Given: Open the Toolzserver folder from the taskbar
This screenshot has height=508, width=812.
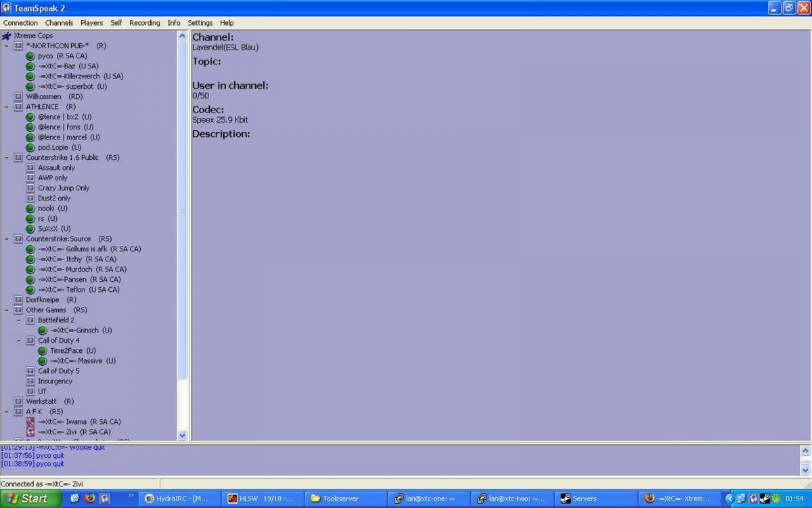Looking at the screenshot, I should point(344,499).
